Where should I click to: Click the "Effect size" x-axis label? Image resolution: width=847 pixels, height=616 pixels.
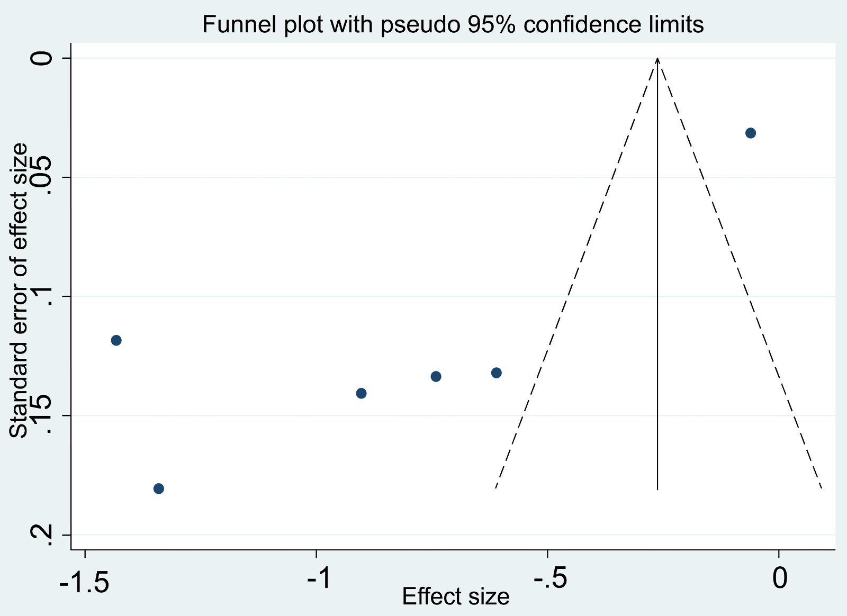pyautogui.click(x=455, y=596)
